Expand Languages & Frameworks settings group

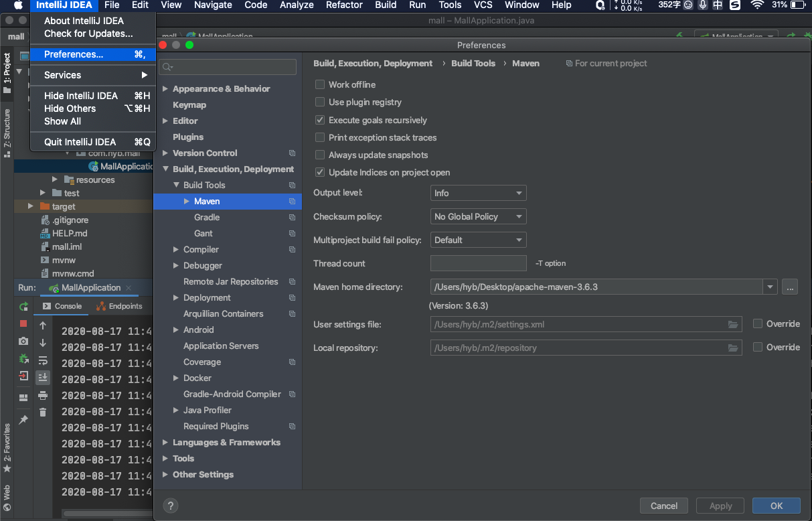coord(165,442)
